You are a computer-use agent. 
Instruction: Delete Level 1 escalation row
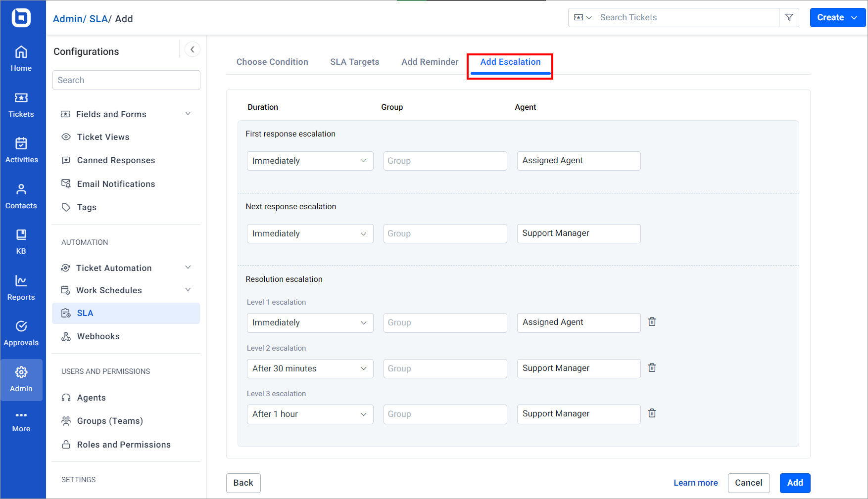pos(652,322)
